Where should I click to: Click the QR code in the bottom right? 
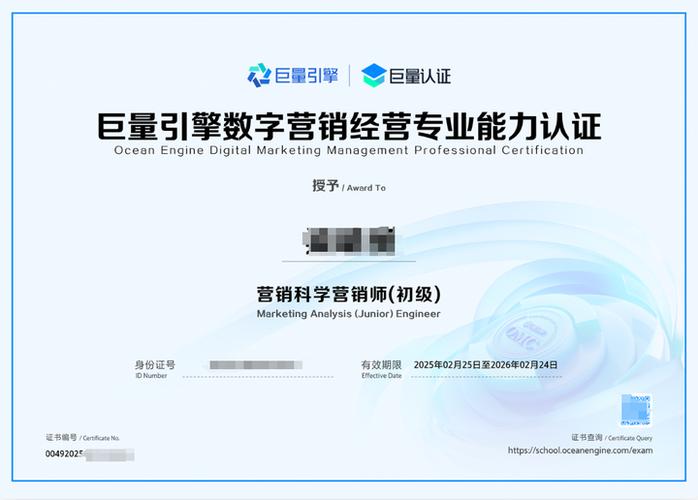pos(636,410)
